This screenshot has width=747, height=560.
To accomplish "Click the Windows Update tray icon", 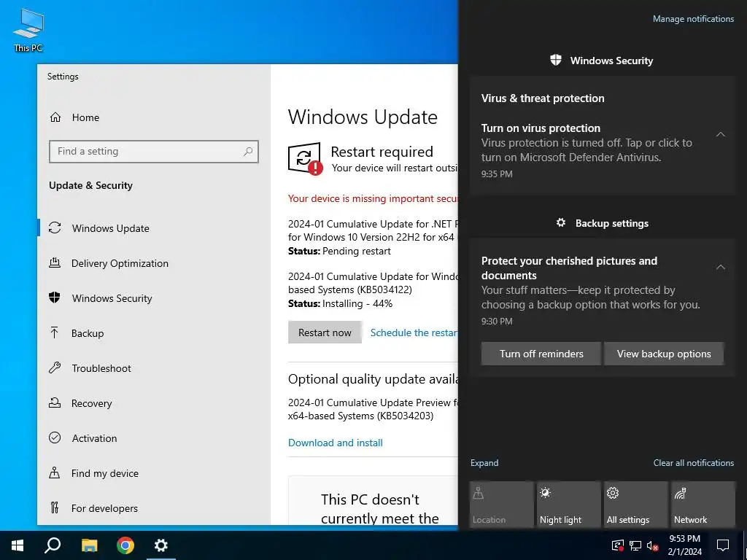I will point(617,545).
